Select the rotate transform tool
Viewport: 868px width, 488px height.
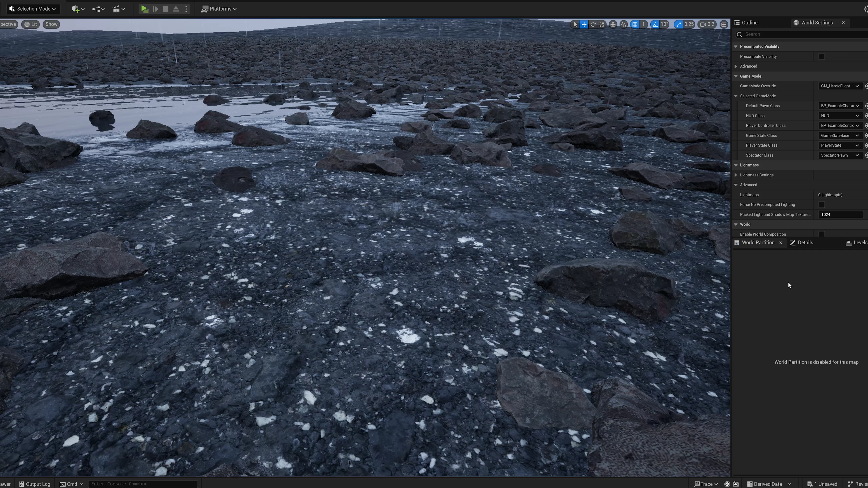(x=593, y=24)
